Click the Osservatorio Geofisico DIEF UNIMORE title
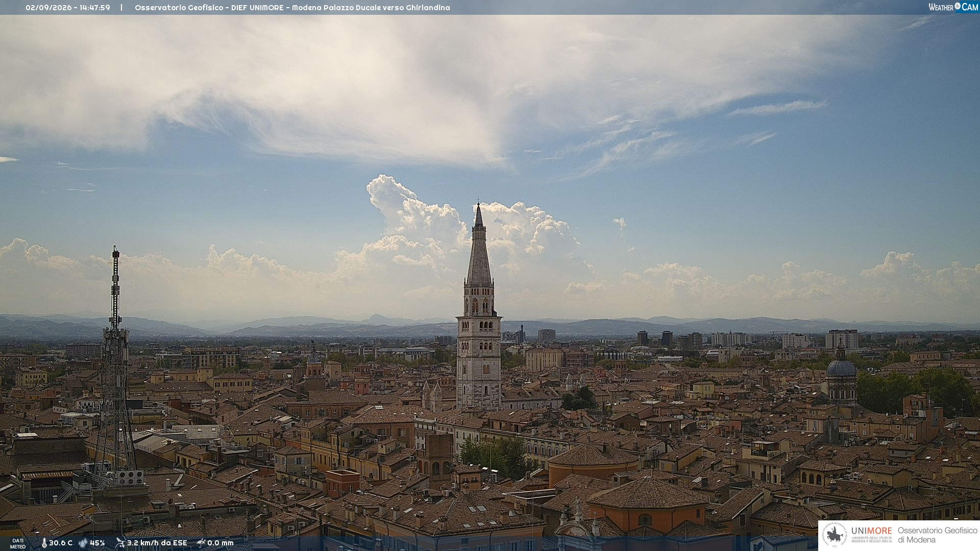Viewport: 980px width, 551px height. (x=292, y=8)
